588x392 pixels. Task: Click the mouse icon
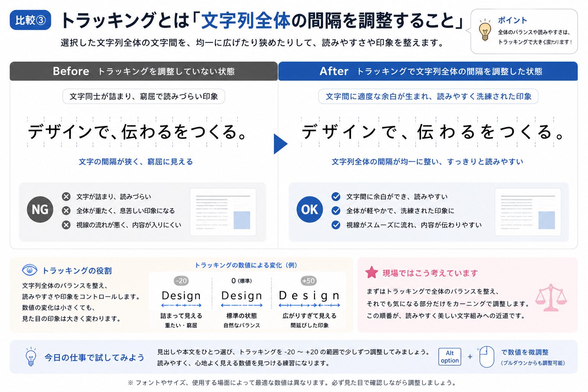(x=487, y=357)
